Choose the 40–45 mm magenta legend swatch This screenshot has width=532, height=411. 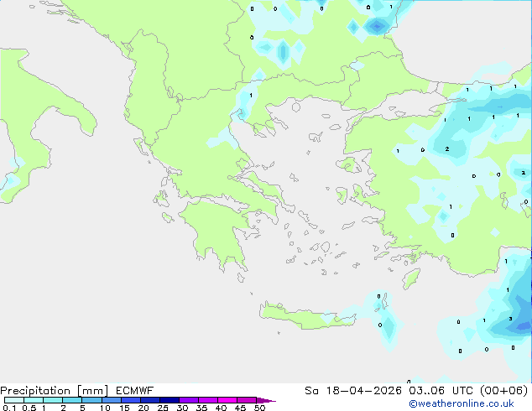[x=227, y=400]
